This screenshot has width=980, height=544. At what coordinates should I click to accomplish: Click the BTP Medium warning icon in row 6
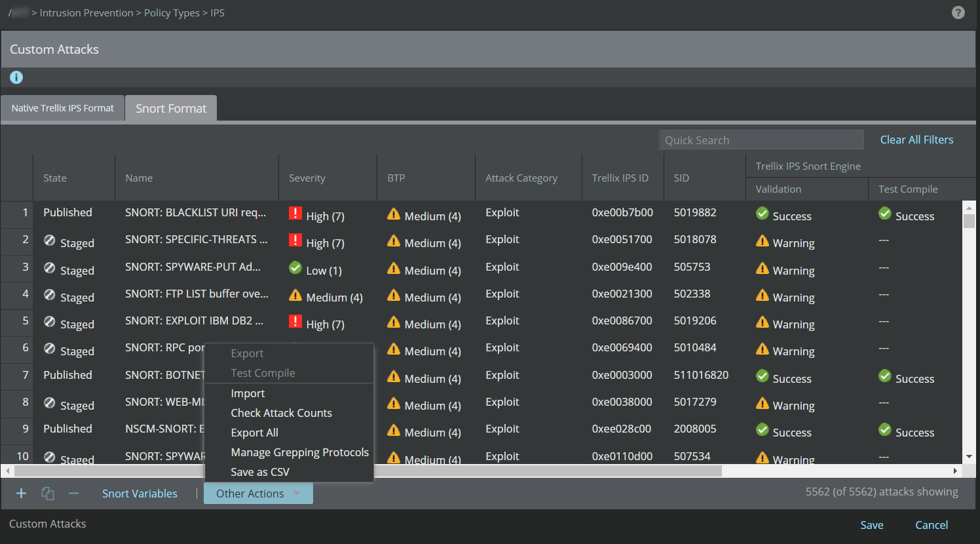[394, 349]
